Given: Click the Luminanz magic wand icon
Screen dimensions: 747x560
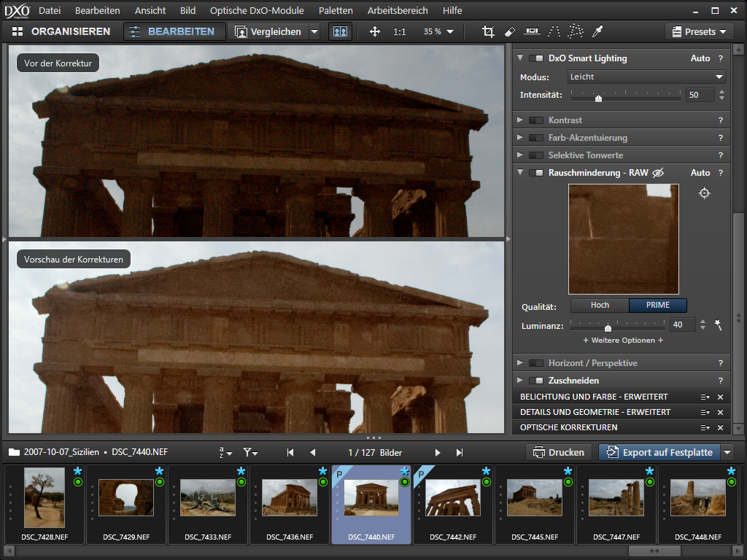Looking at the screenshot, I should tap(719, 325).
